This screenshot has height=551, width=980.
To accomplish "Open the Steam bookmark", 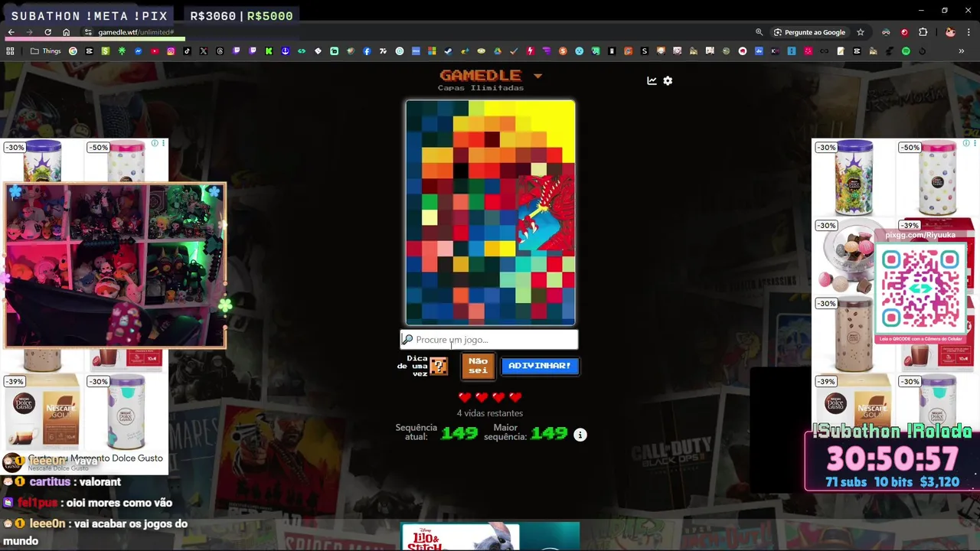I will pyautogui.click(x=448, y=51).
